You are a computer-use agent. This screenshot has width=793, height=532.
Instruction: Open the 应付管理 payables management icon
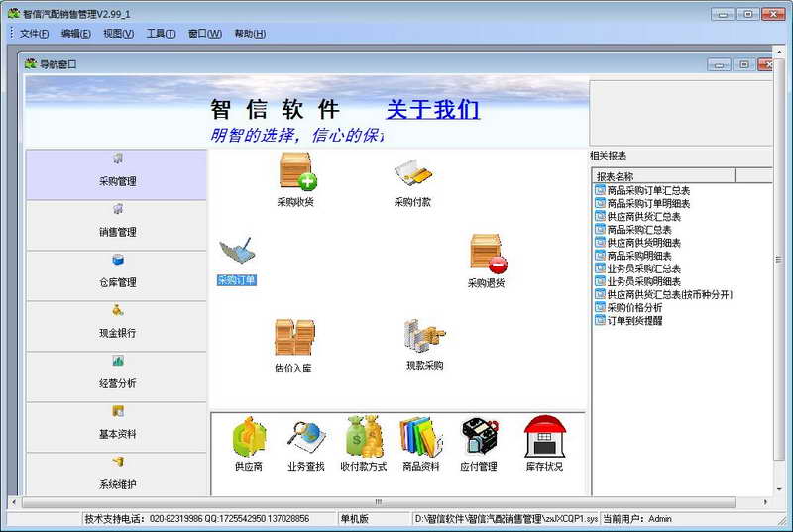[x=479, y=444]
